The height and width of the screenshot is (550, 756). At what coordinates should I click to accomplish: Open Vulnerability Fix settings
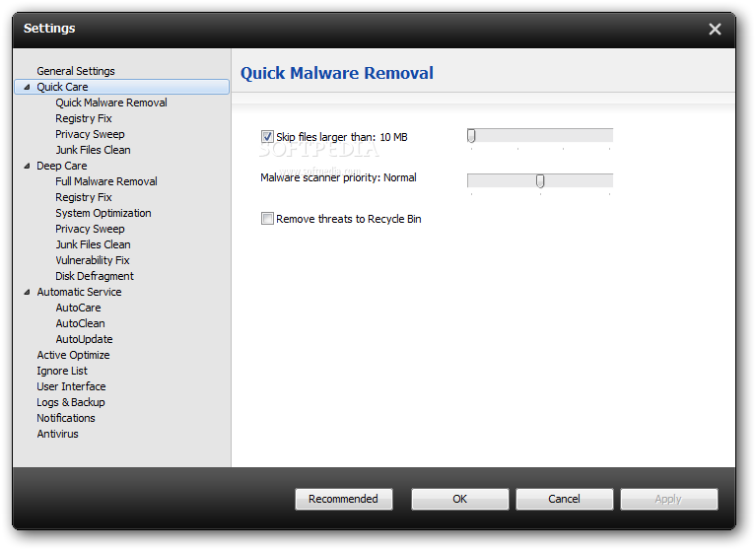(x=92, y=260)
